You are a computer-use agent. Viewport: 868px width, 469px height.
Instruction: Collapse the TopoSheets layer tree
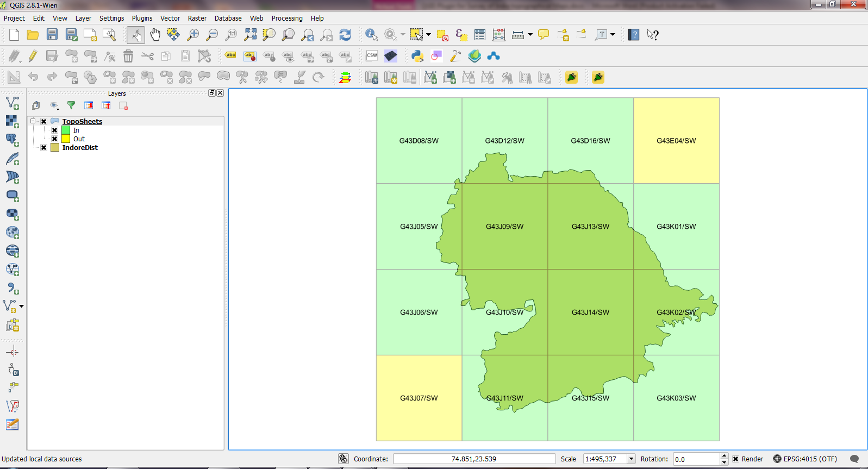click(33, 121)
